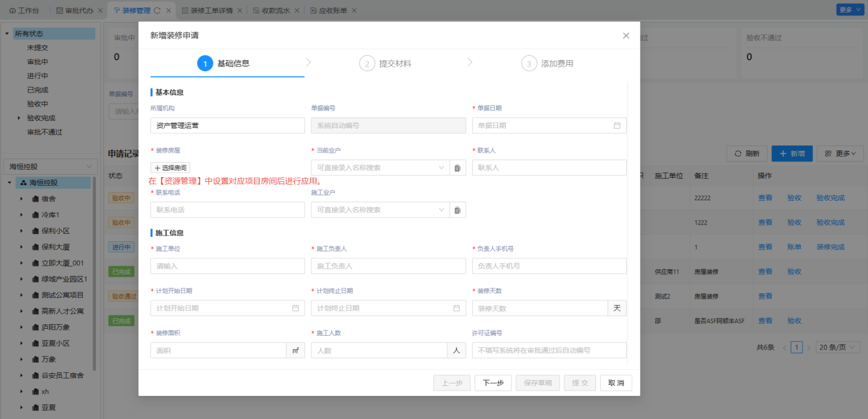The image size is (868, 419).
Task: Expand the 施工业户 dropdown
Action: 442,210
